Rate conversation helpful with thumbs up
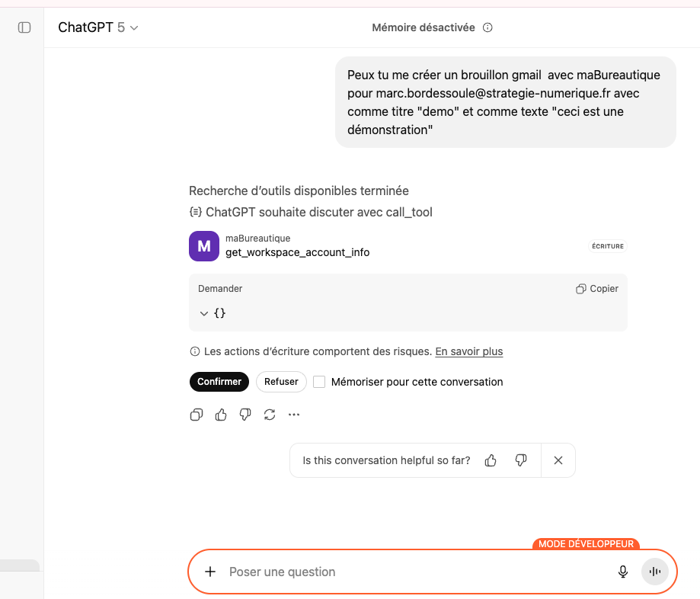Screen dimensions: 700x599 [491, 460]
